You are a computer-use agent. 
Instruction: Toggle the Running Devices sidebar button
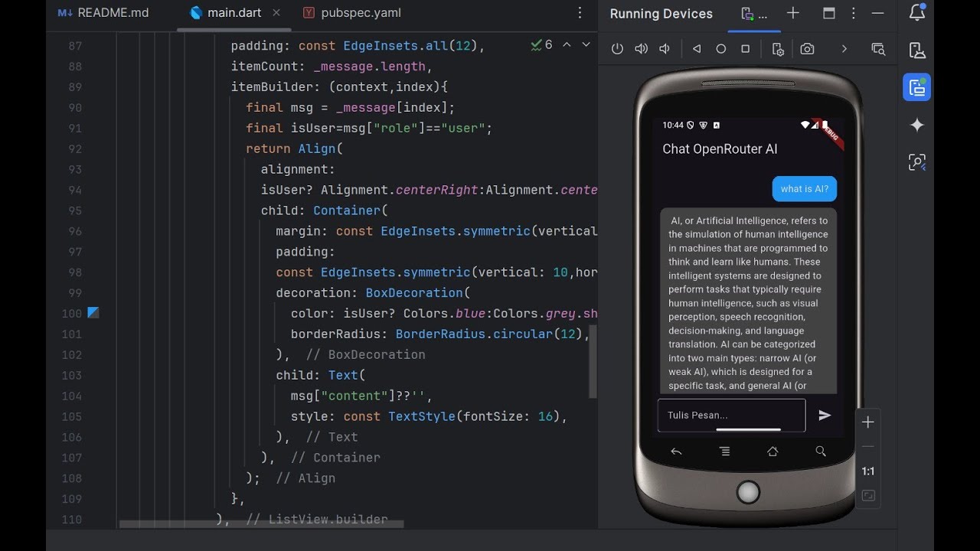[x=917, y=87]
